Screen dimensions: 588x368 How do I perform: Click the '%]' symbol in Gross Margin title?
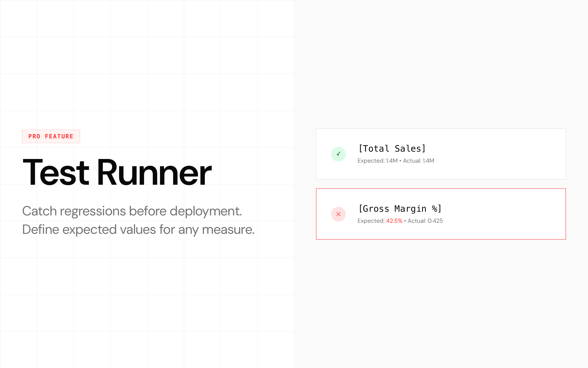(x=437, y=209)
